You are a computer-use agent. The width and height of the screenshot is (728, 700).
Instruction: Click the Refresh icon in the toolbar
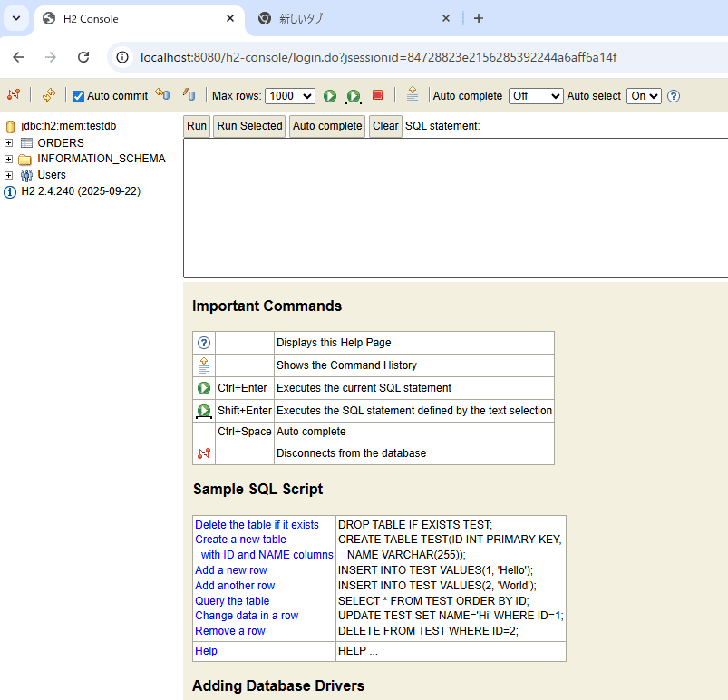[x=49, y=95]
